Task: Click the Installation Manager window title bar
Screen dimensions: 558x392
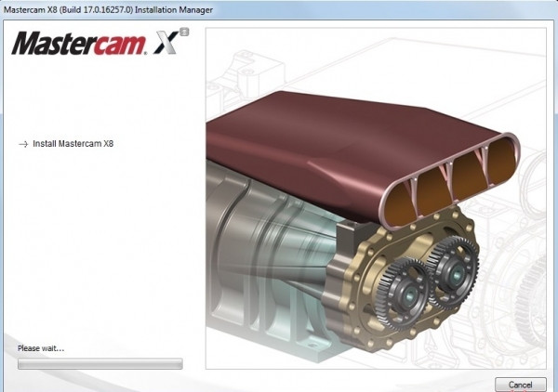Action: [x=279, y=9]
